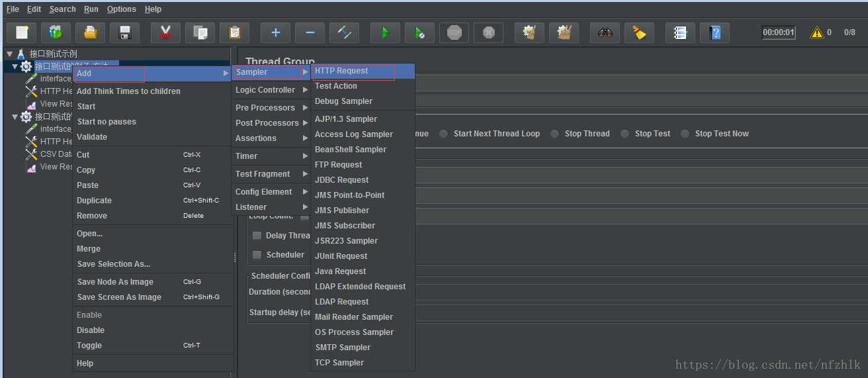This screenshot has height=378, width=868.
Task: Click the Shutdown toolbar icon
Action: pos(488,32)
